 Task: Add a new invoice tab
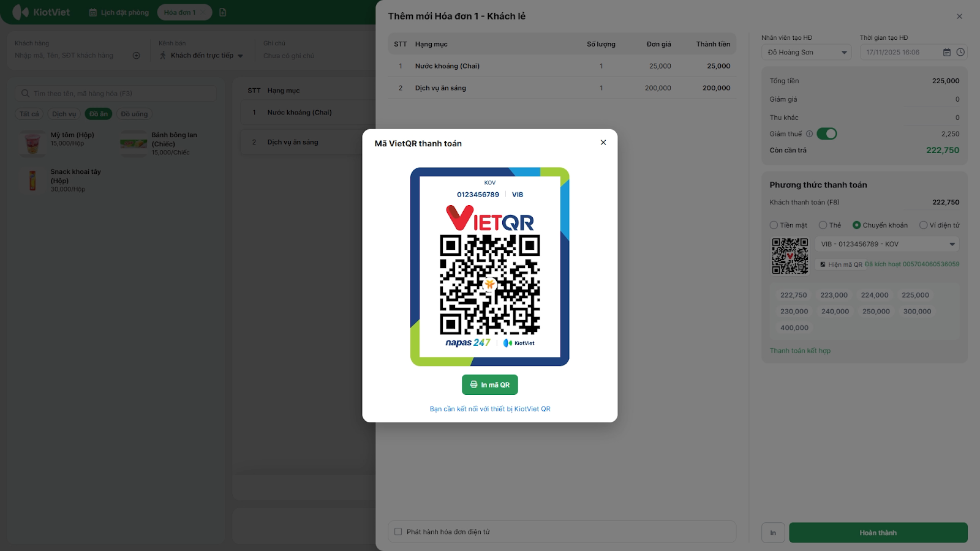click(x=223, y=12)
